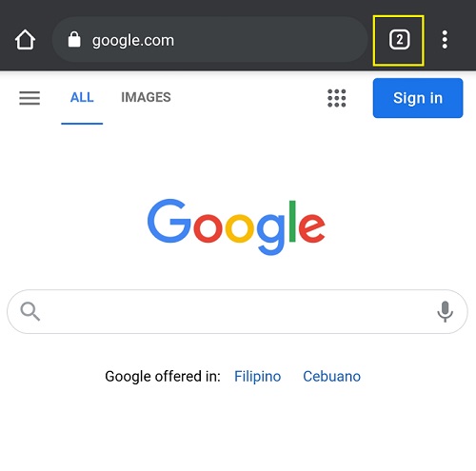Switch Google language to Cebuano
The width and height of the screenshot is (476, 471).
pos(331,377)
